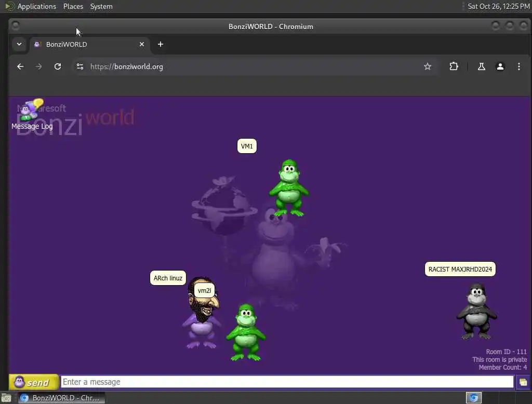
Task: Click the bearded-face purple Bonzi character
Action: (x=202, y=314)
